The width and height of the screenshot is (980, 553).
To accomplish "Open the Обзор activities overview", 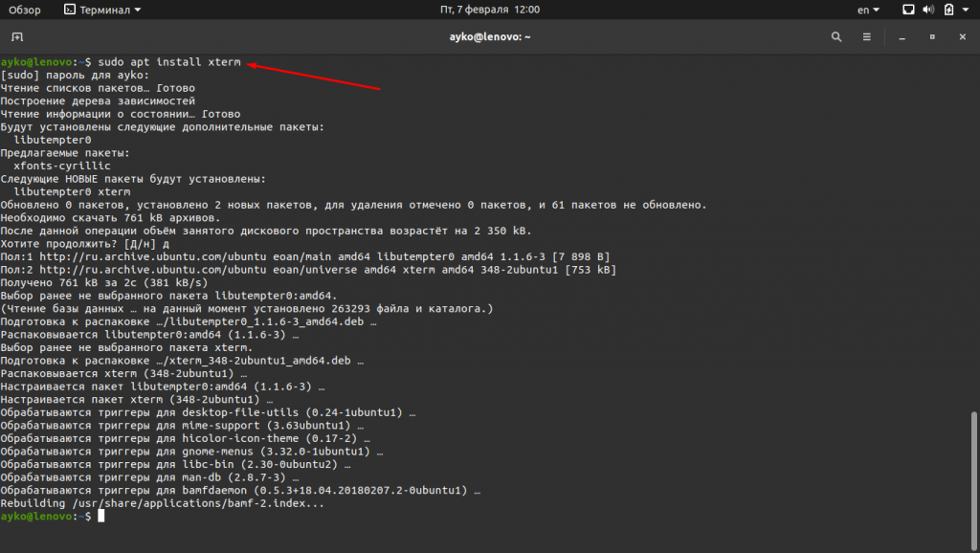I will [25, 10].
